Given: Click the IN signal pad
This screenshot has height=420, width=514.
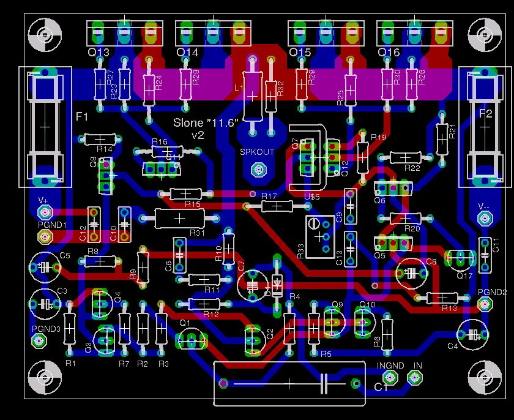Looking at the screenshot, I should point(415,378).
